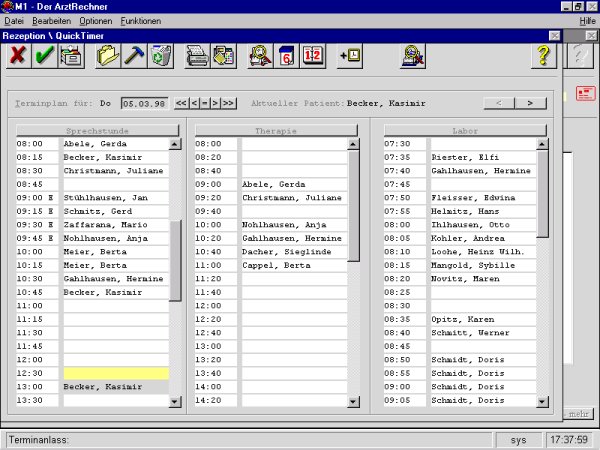Click the previous patient < button

click(x=499, y=103)
